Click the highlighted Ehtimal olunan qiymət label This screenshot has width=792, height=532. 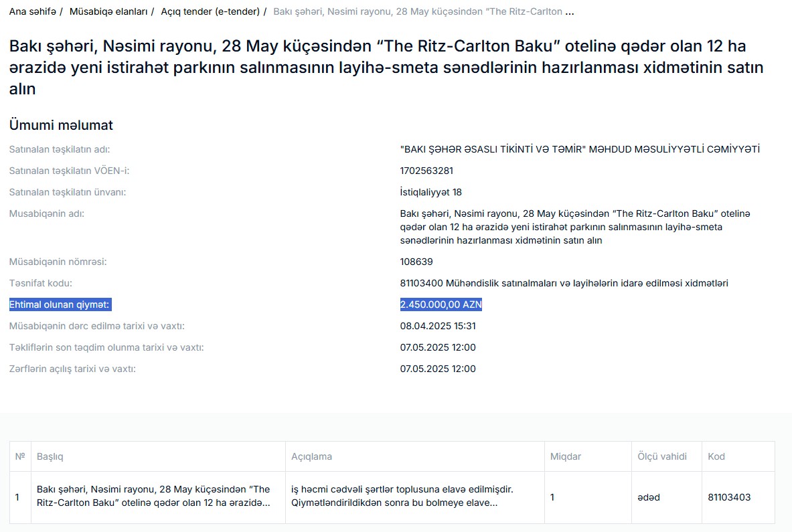click(60, 304)
